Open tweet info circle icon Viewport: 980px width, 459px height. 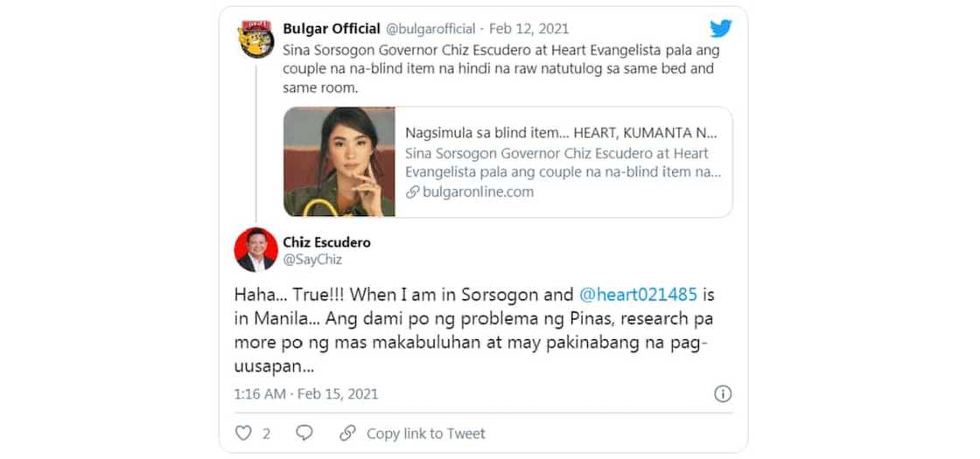(x=723, y=393)
